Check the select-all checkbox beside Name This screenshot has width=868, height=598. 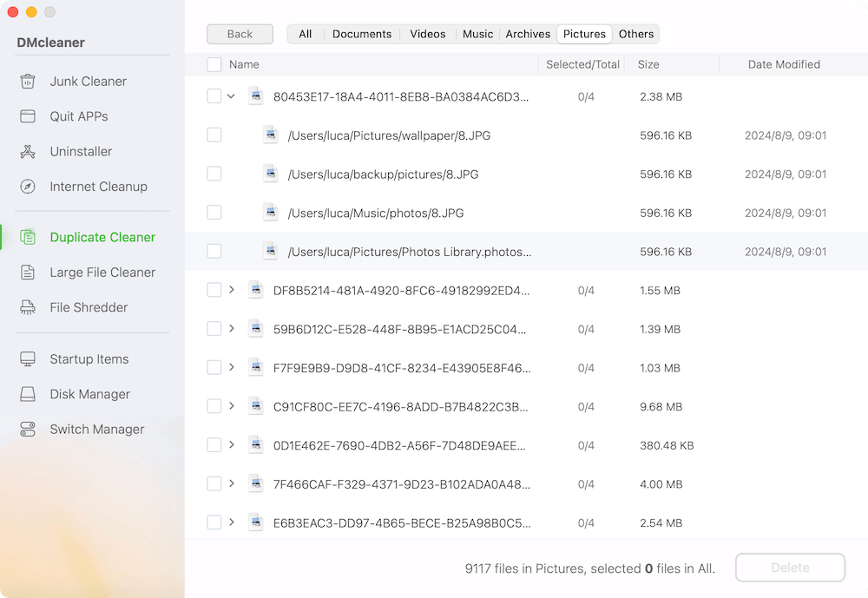coord(214,64)
